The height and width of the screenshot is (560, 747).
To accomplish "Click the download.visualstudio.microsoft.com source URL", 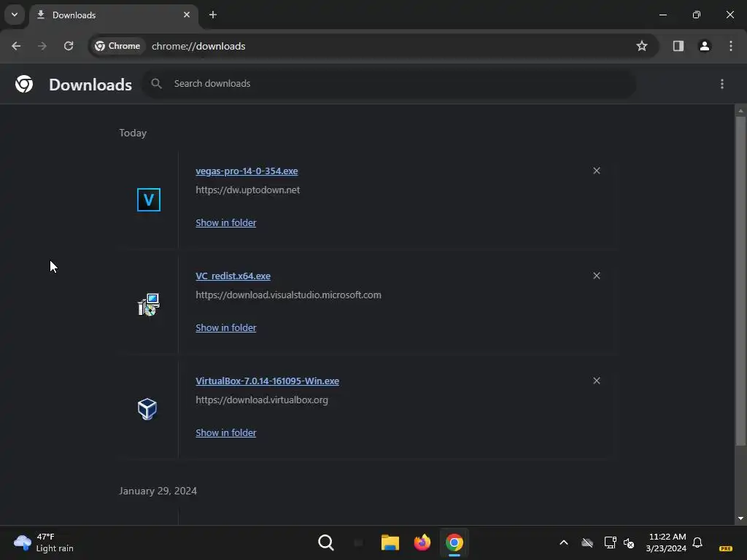I will [x=288, y=295].
